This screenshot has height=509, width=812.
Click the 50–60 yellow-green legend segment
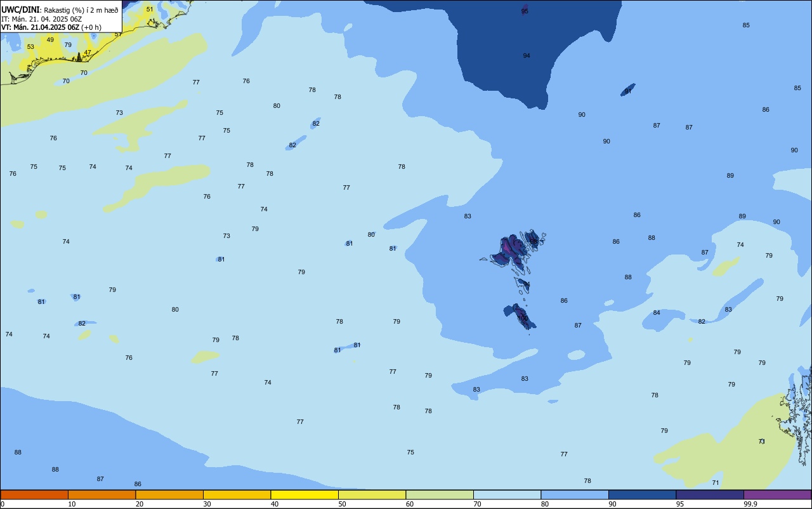click(x=372, y=494)
